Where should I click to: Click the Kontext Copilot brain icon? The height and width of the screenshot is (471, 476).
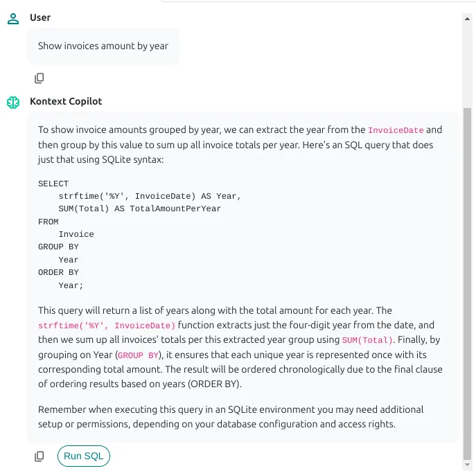pyautogui.click(x=13, y=102)
